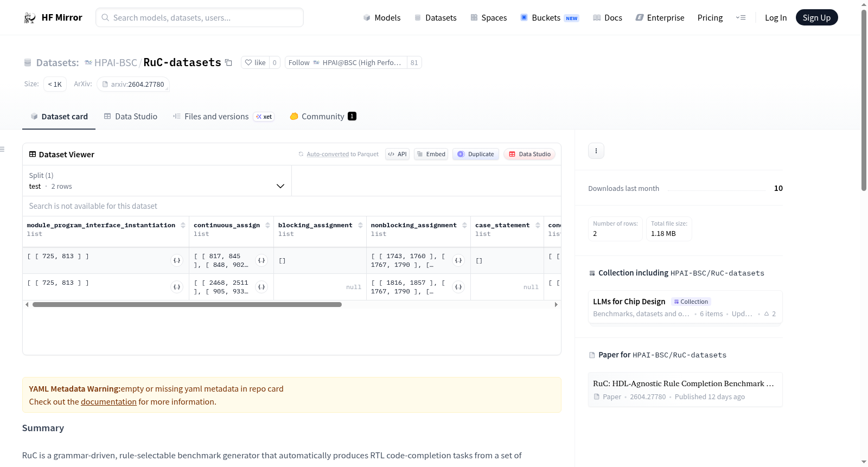Click the HF Mirror logo

[53, 17]
